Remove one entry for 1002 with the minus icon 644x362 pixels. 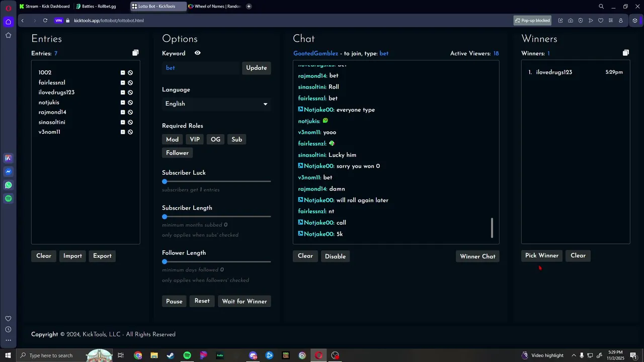pos(123,72)
